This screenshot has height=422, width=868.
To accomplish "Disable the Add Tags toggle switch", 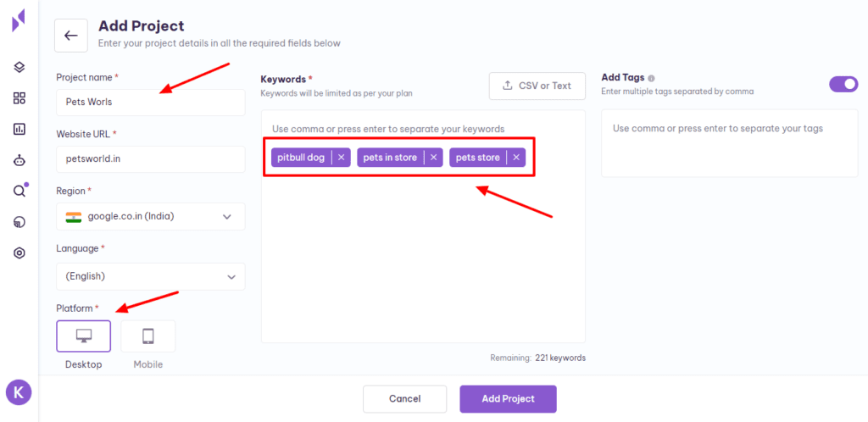I will point(843,84).
